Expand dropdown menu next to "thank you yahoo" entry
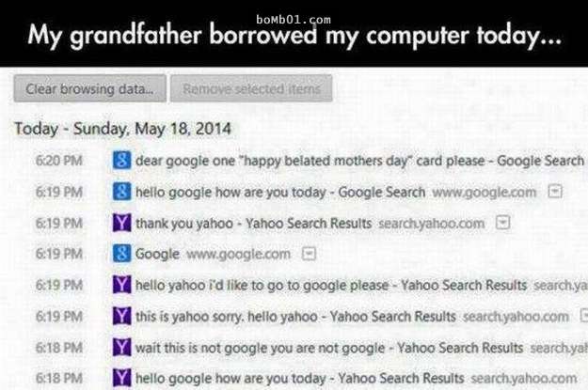The image size is (588, 390). [x=501, y=224]
